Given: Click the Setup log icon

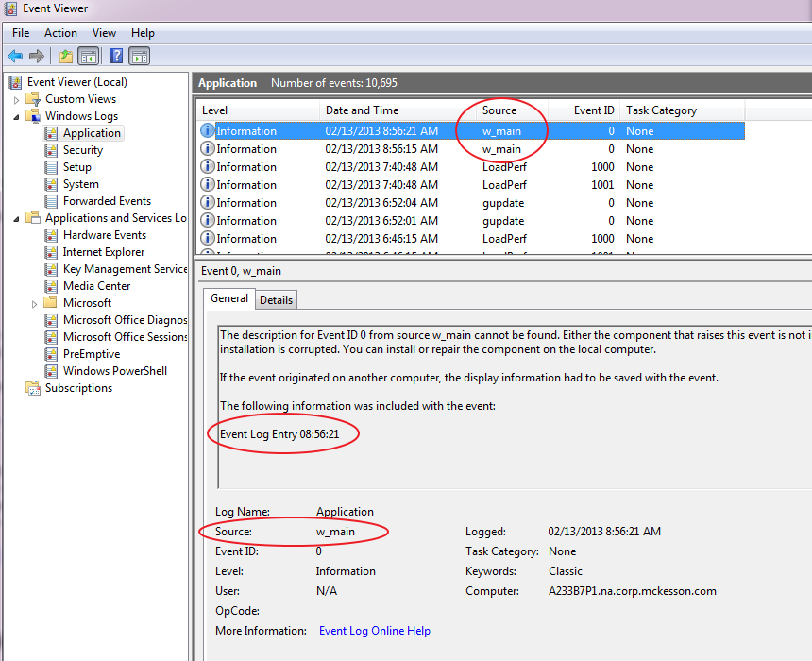Looking at the screenshot, I should (51, 167).
